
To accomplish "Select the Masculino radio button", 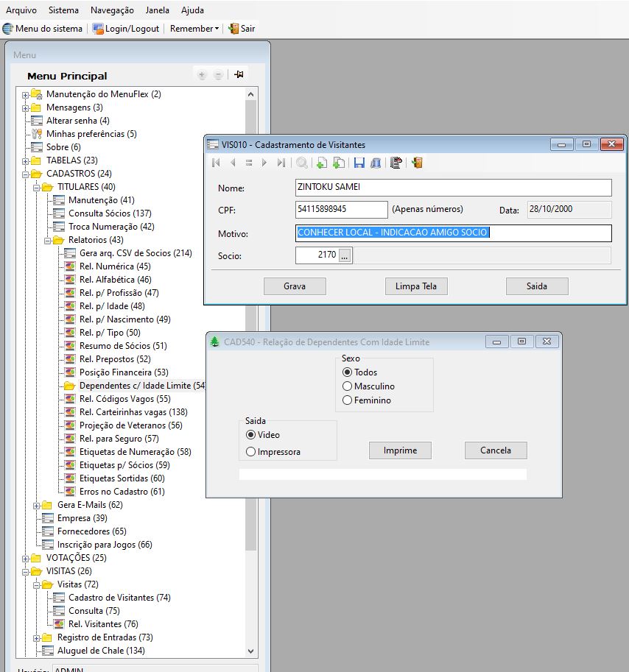I will (348, 386).
